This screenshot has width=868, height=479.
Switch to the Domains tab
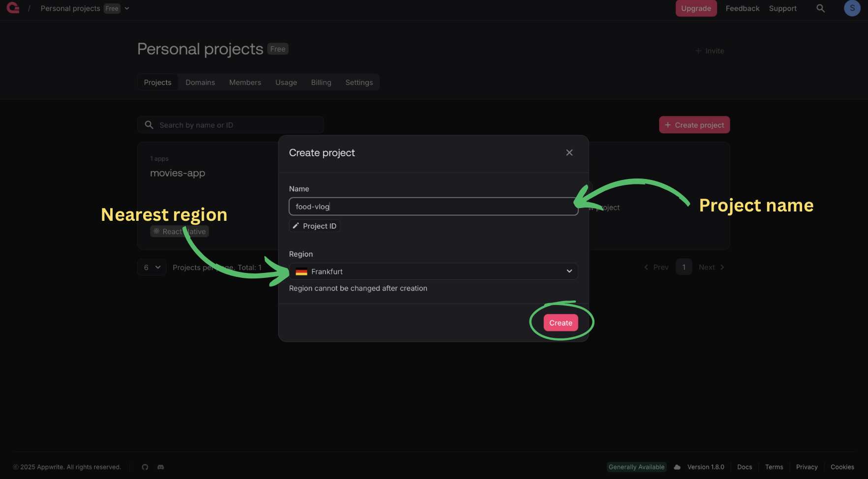[x=200, y=82]
